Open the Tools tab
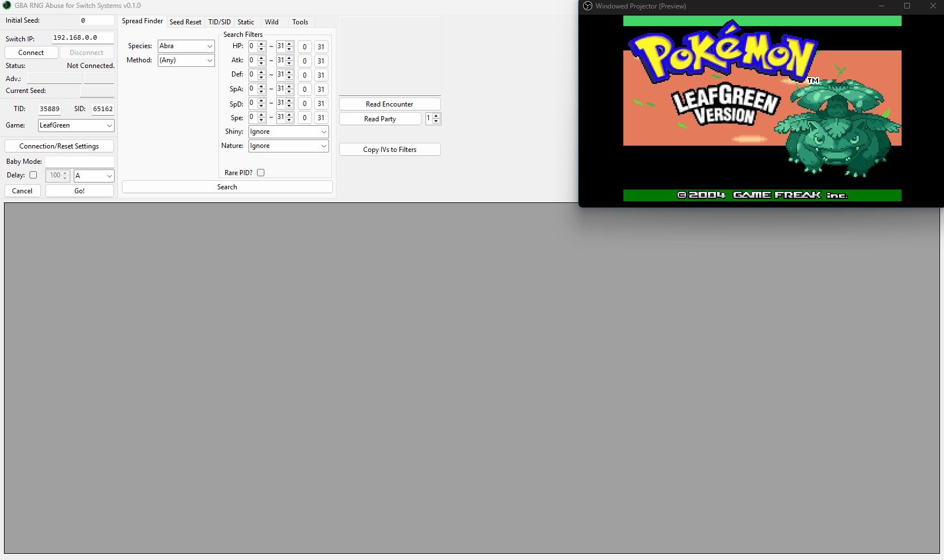 (300, 22)
